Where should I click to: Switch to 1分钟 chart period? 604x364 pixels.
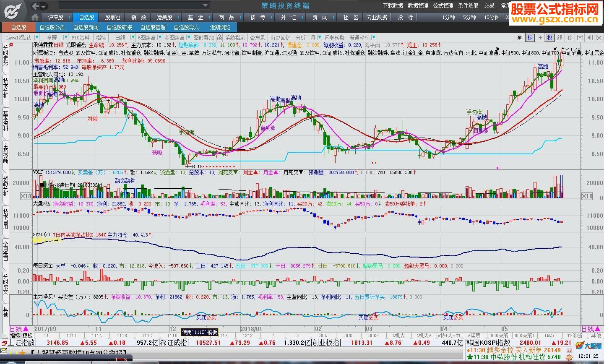point(448,17)
